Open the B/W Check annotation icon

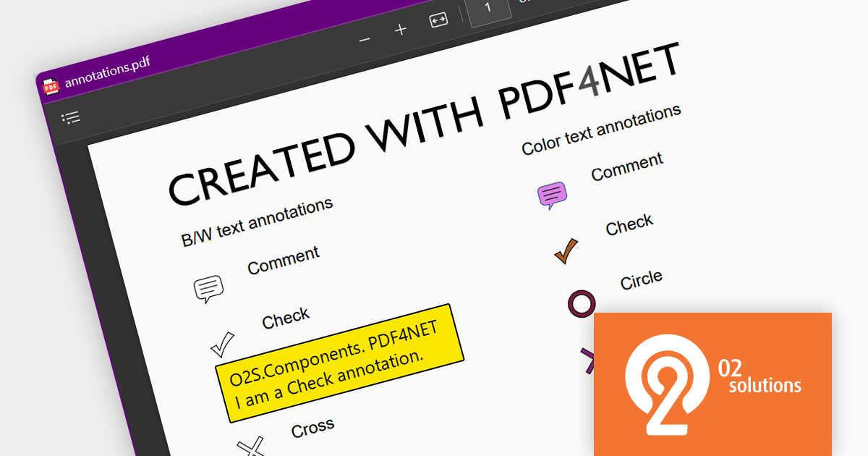point(222,344)
